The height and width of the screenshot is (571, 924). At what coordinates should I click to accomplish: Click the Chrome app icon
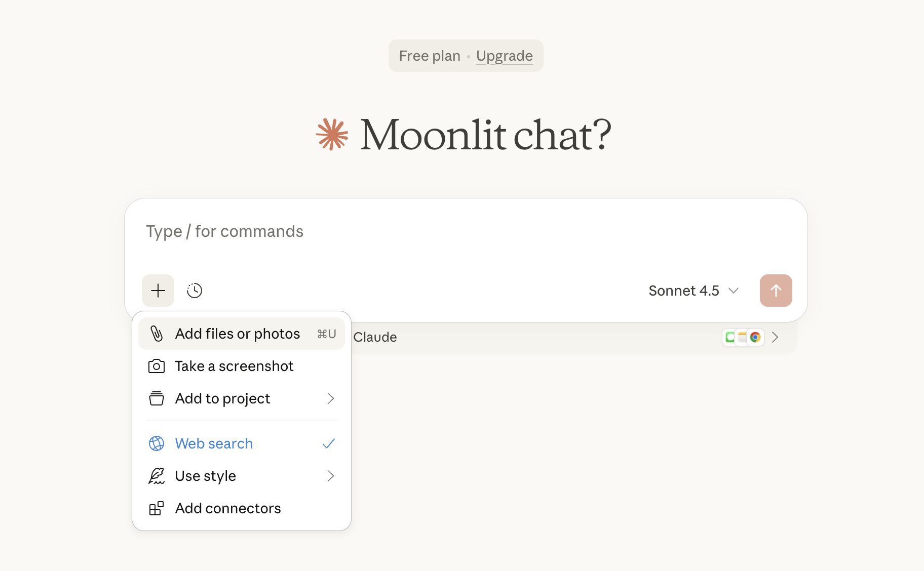pyautogui.click(x=755, y=337)
